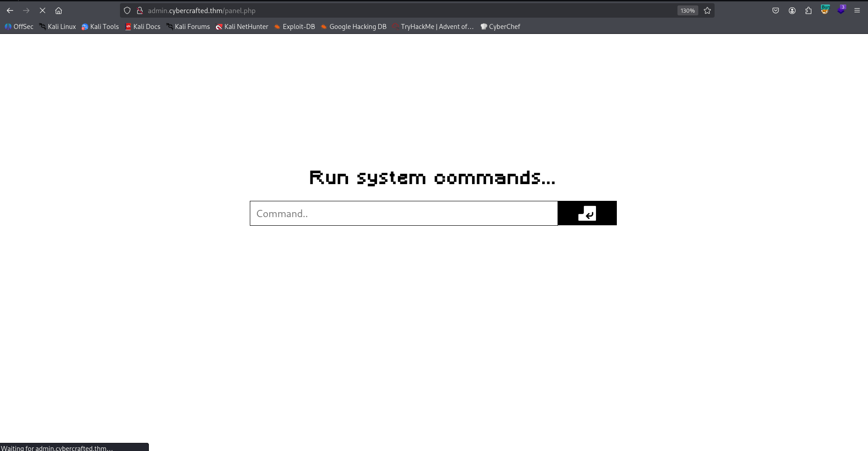
Task: Go forward to the next page
Action: [x=26, y=10]
